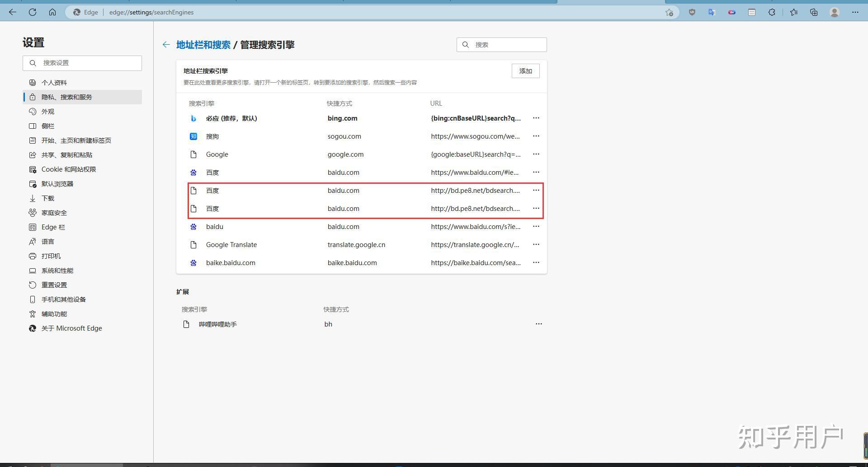The image size is (868, 467).
Task: Open Edge 栏 settings section
Action: (x=82, y=227)
